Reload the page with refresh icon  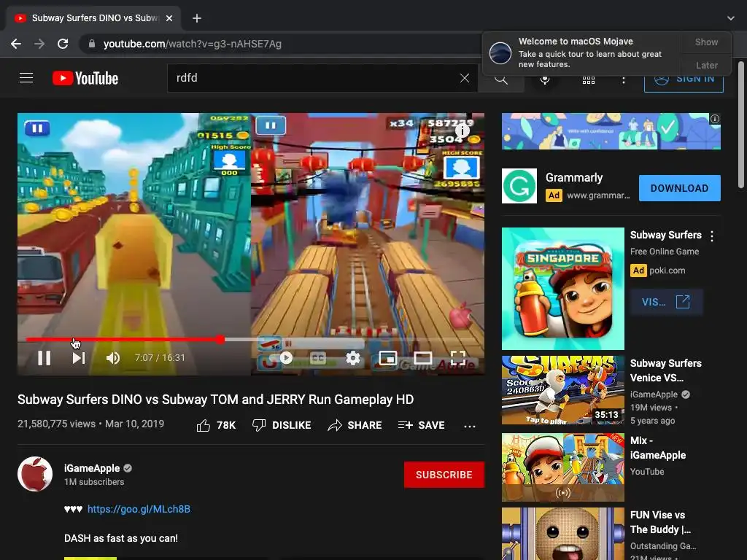[x=63, y=44]
